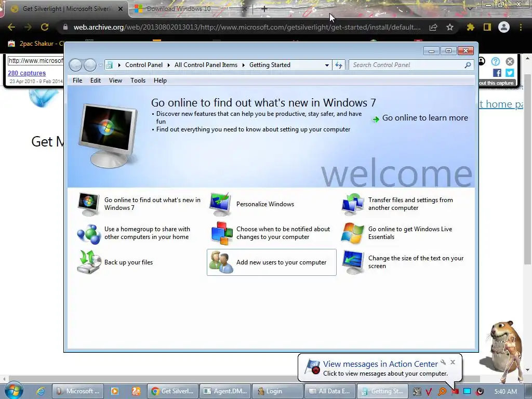Screen dimensions: 532x399
Task: Click the Forward arrow in Control Panel window
Action: pos(90,65)
